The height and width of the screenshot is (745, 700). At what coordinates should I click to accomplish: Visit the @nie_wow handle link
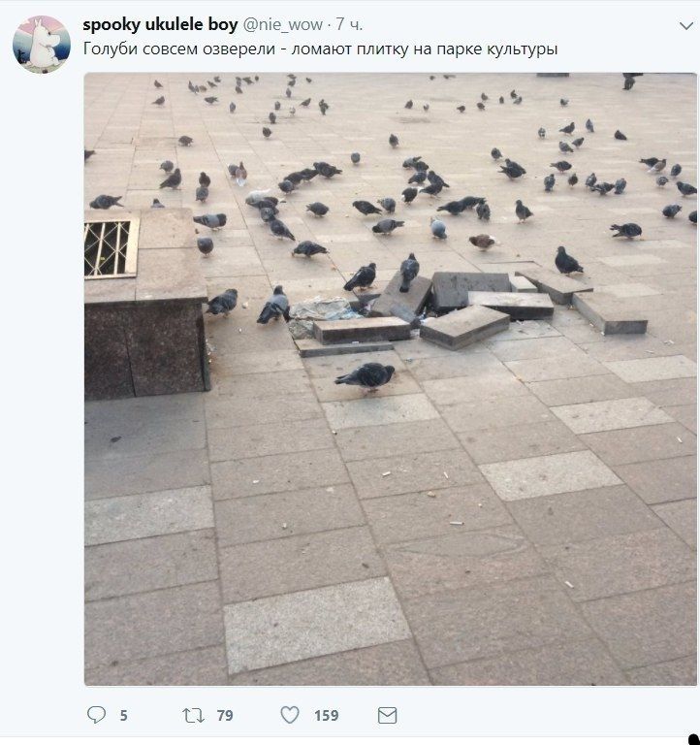[282, 24]
